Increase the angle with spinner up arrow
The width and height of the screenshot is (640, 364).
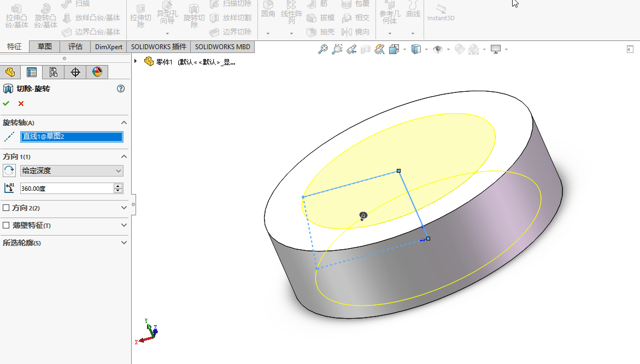118,186
